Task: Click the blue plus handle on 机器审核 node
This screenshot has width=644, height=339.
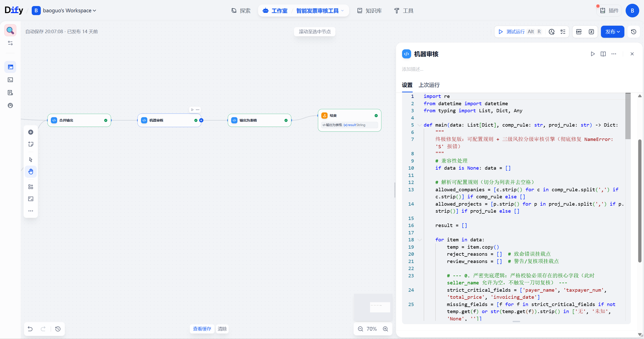Action: point(201,120)
